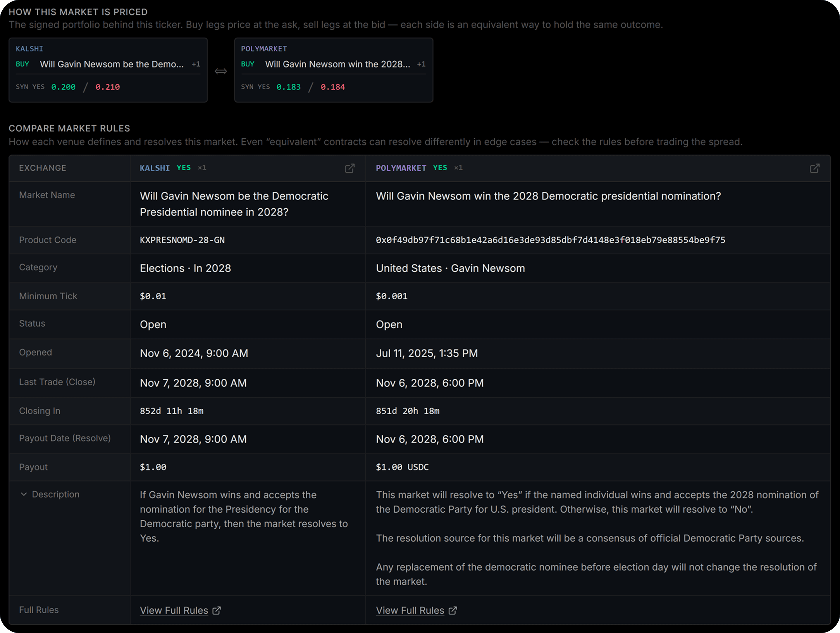Click Polymarket category 'United States · Gavin Newsom'
The height and width of the screenshot is (633, 840).
coord(450,268)
